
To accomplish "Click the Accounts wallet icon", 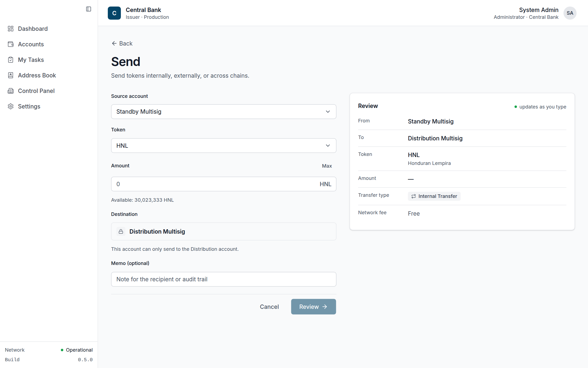I will (x=11, y=44).
